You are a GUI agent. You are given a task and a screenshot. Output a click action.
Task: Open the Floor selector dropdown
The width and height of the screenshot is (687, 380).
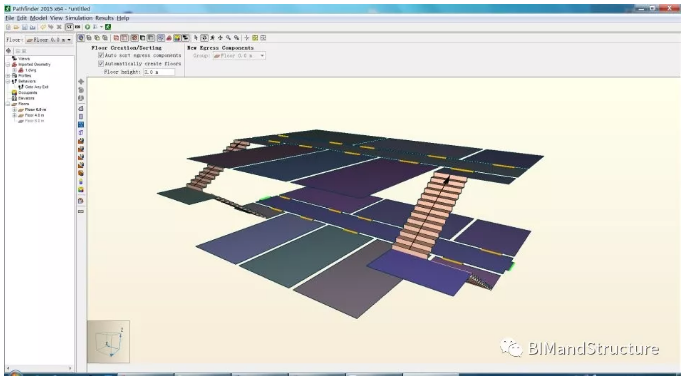click(49, 40)
